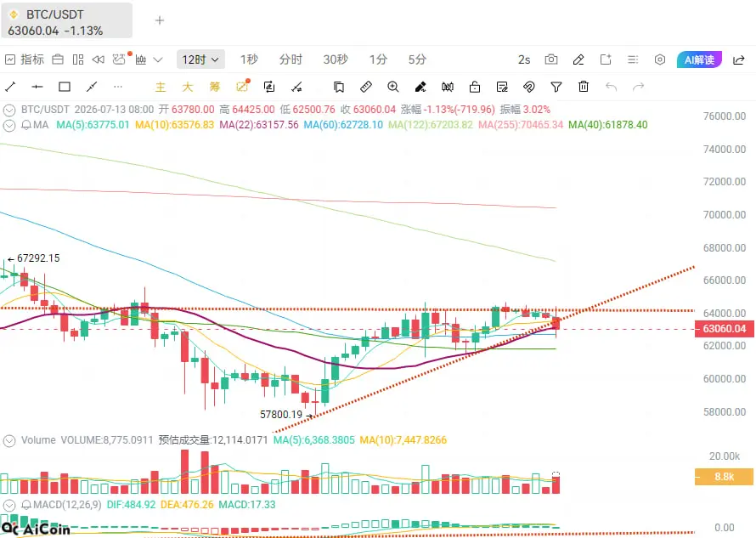Click the bull icon with red dot
This screenshot has width=756, height=538.
pos(119,59)
